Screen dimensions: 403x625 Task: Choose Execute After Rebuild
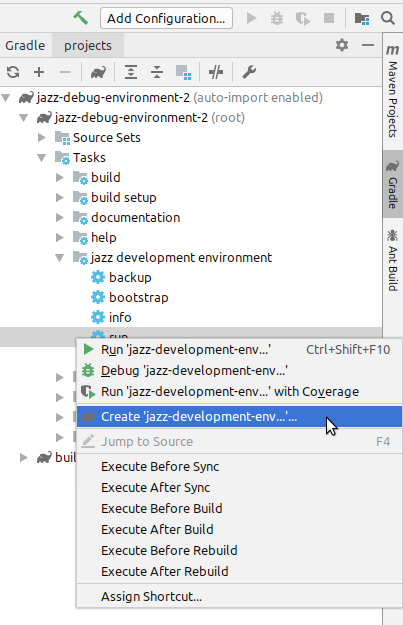(x=239, y=572)
